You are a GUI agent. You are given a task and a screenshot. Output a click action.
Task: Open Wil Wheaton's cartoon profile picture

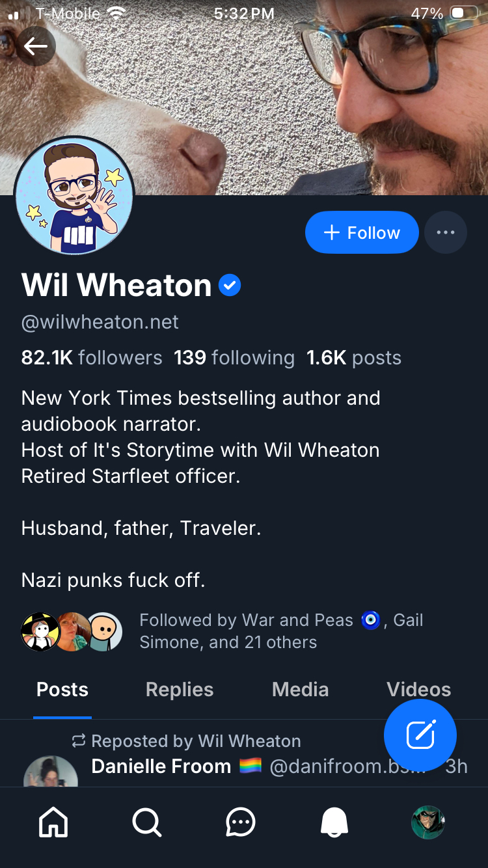coord(74,195)
